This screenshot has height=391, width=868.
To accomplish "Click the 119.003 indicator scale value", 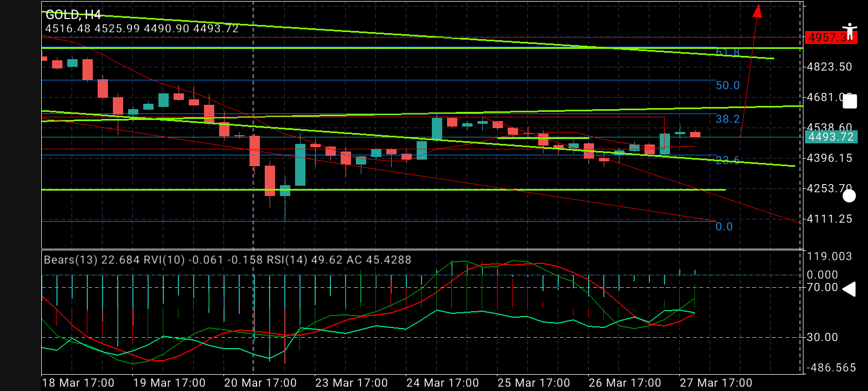I will tap(829, 256).
